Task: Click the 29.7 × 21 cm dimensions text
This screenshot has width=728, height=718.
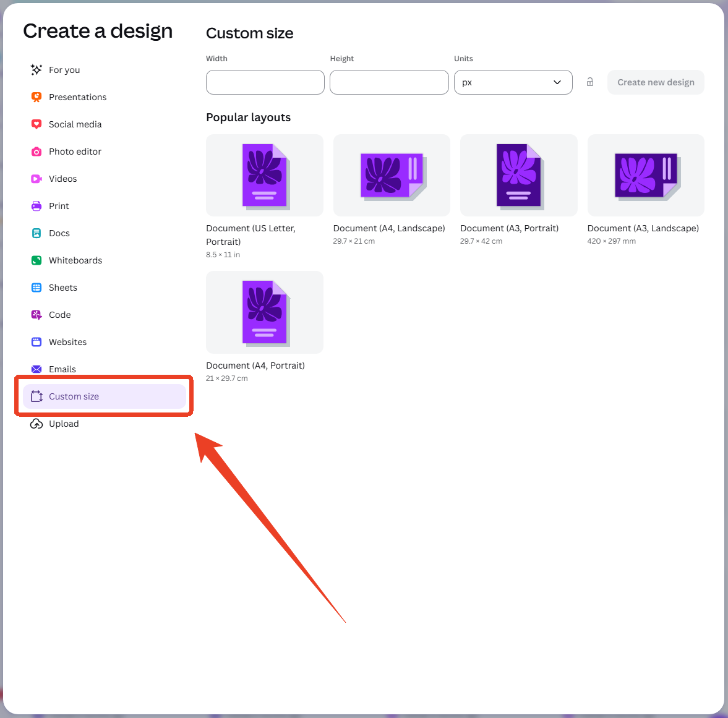Action: pyautogui.click(x=354, y=241)
